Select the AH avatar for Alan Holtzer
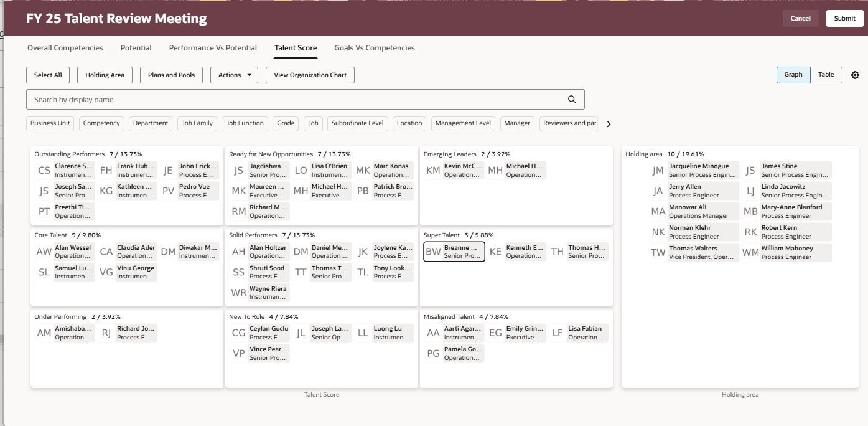Viewport: 868px width, 426px height. (x=239, y=252)
